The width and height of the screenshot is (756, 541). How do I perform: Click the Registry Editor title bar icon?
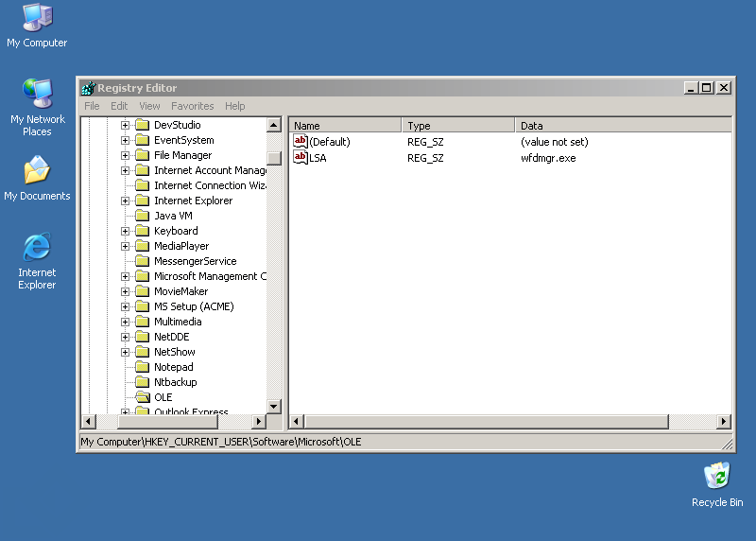[88, 88]
